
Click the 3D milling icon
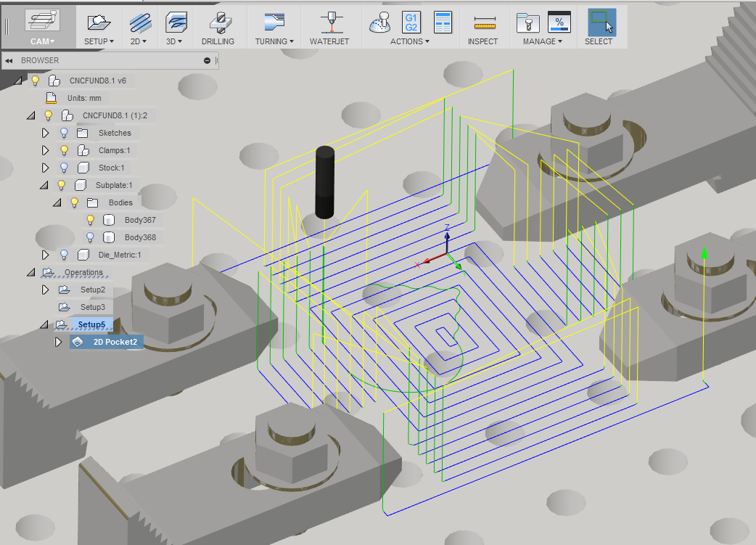(176, 22)
